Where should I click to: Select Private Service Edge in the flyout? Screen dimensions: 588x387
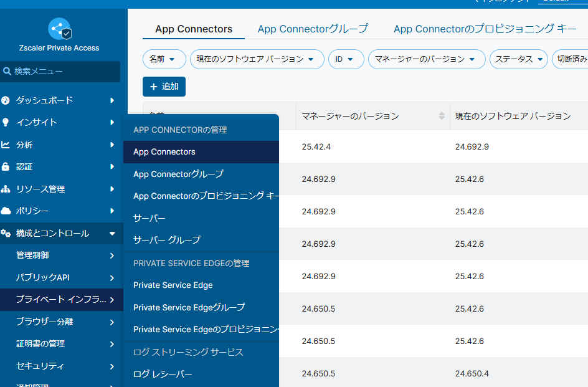point(201,285)
